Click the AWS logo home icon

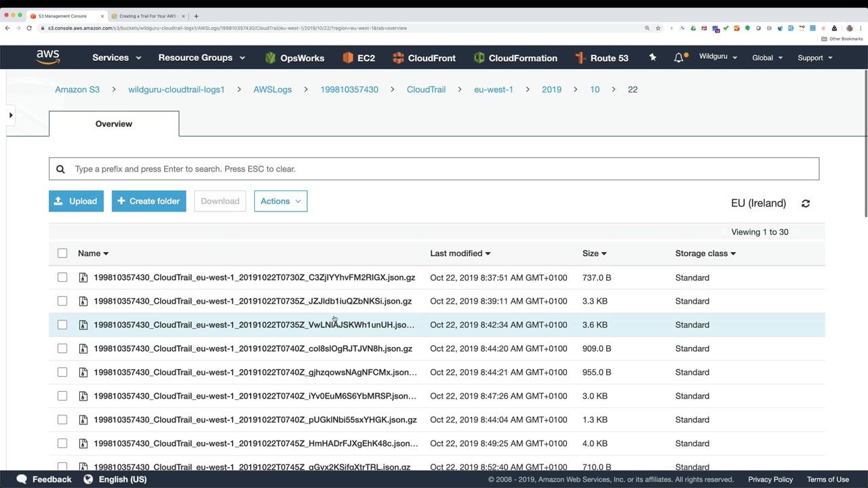click(x=48, y=58)
